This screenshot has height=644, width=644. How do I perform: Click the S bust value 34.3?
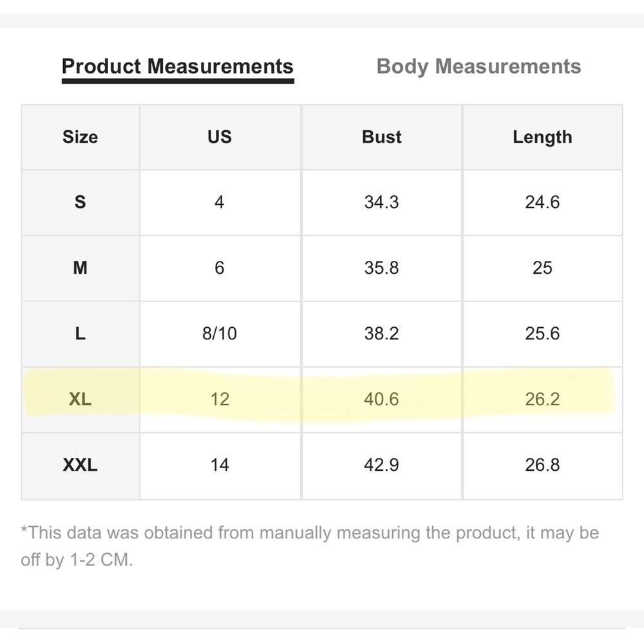click(x=381, y=202)
